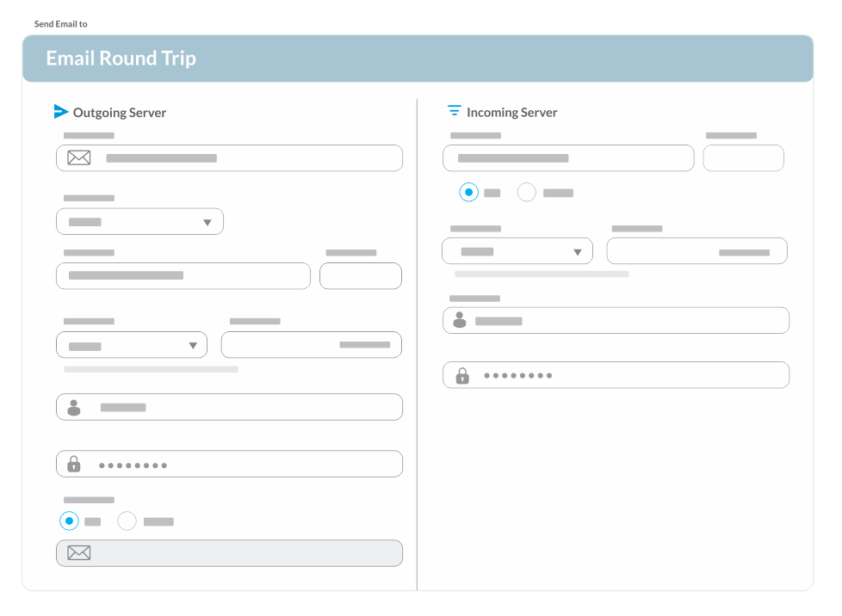842x616 pixels.
Task: Click the wide input field next to the incoming dropdown
Action: (x=697, y=250)
